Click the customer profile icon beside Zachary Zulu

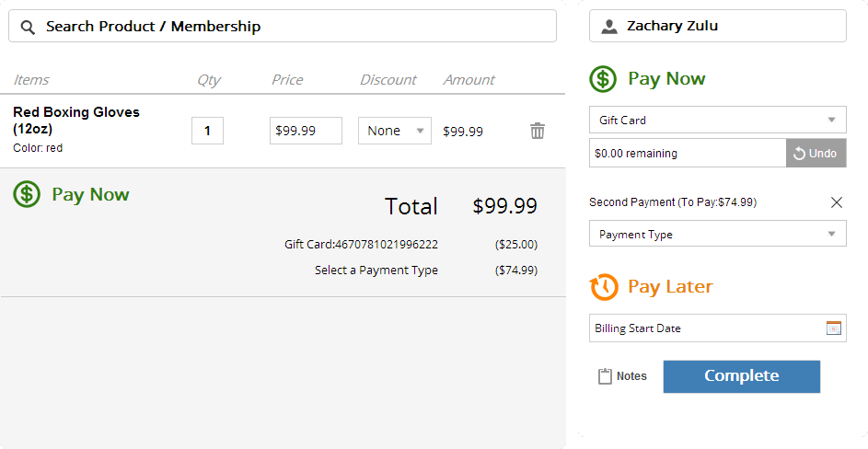609,26
